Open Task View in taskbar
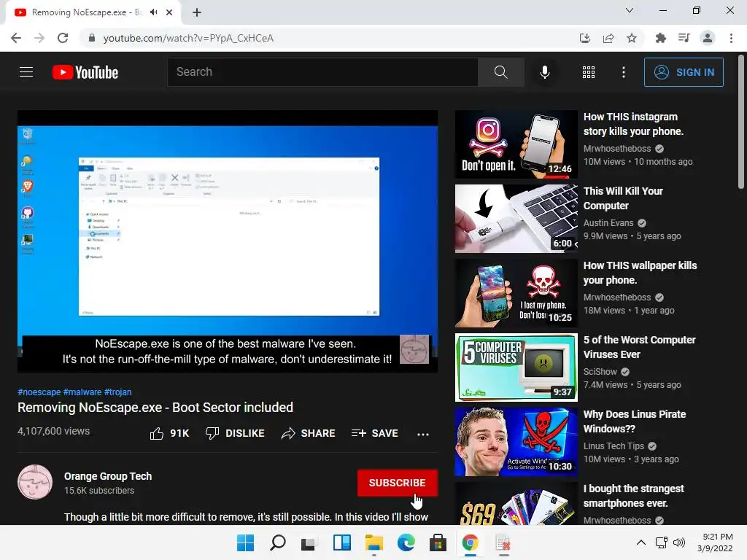The height and width of the screenshot is (560, 747). pos(309,542)
